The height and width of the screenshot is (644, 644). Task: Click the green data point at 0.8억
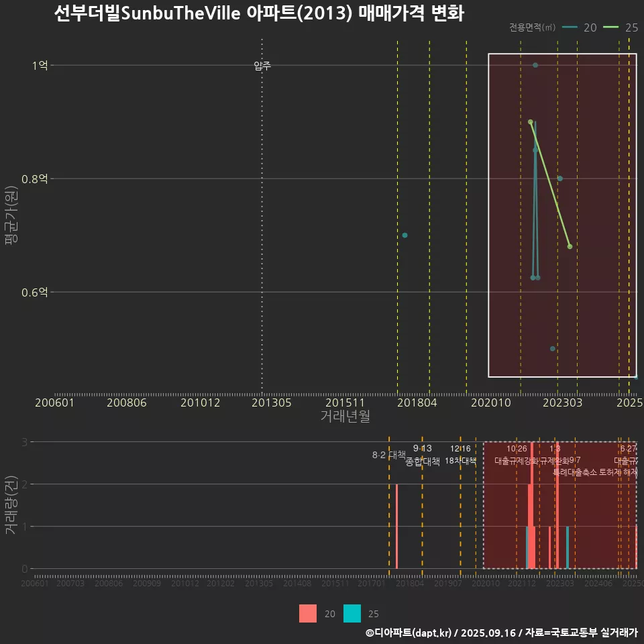[560, 178]
